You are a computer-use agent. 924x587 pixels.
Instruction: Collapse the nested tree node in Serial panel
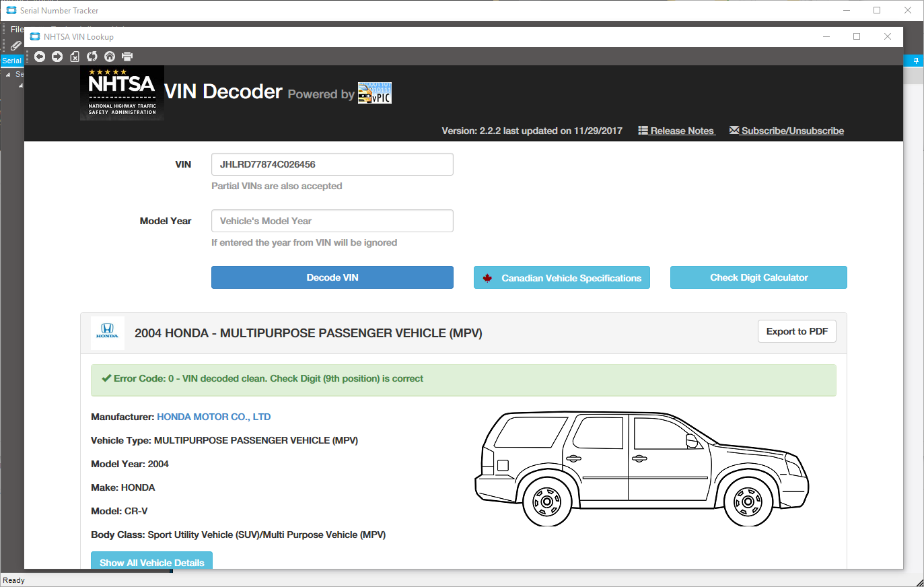point(20,85)
